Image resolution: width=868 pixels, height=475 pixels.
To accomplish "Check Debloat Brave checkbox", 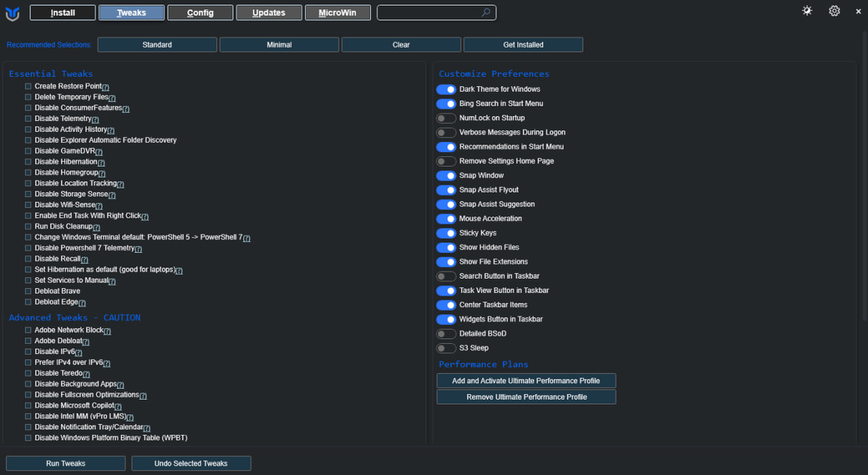I will 28,291.
